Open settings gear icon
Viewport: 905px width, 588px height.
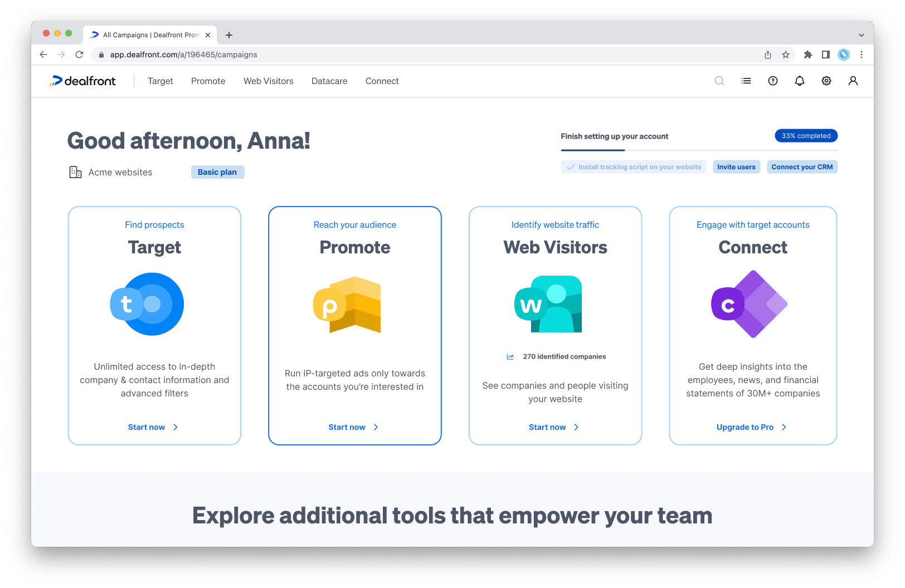(826, 81)
